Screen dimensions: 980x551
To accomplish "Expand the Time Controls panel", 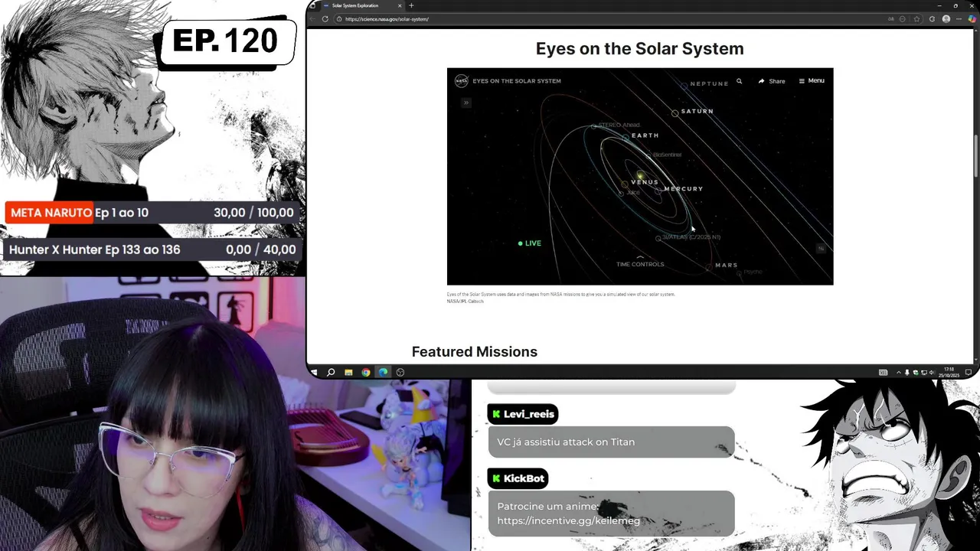I will click(640, 263).
